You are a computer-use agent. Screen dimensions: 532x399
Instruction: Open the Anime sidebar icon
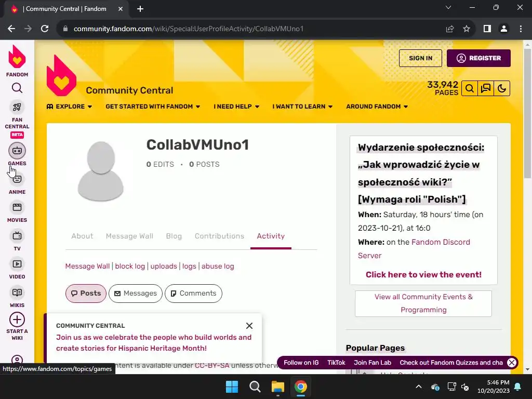tap(17, 179)
